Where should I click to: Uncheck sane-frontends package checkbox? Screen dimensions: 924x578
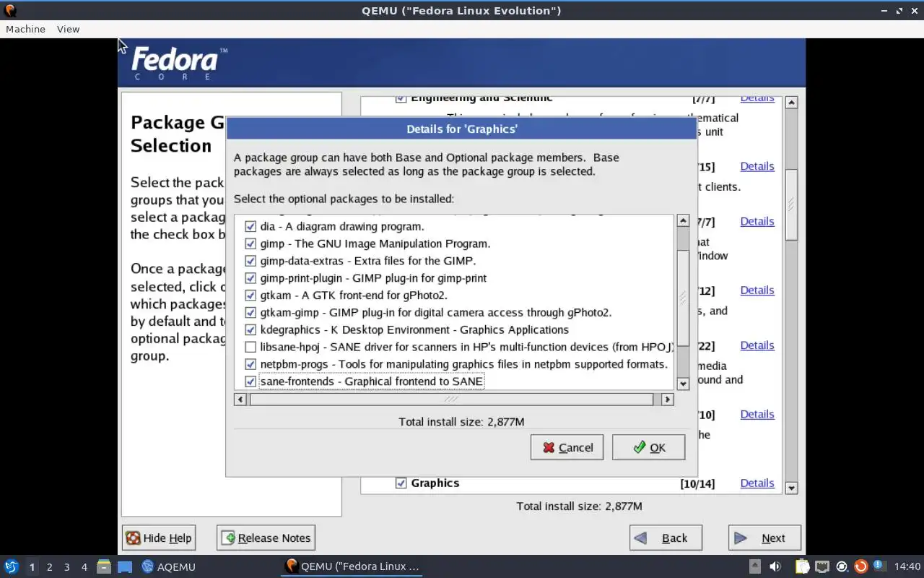250,381
